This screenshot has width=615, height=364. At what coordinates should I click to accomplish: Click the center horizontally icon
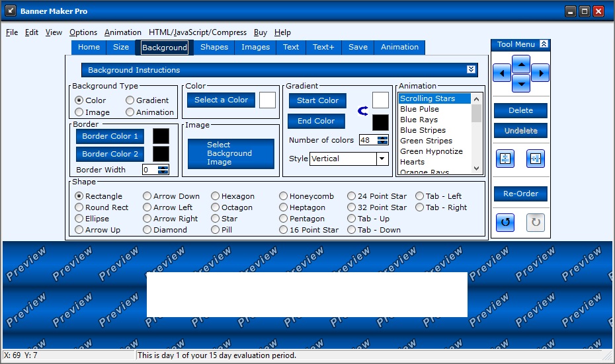536,159
